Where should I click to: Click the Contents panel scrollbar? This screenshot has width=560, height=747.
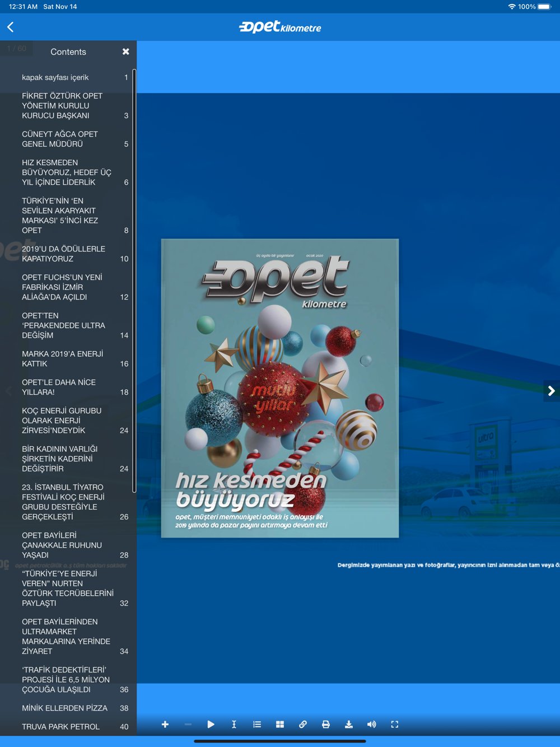click(134, 281)
